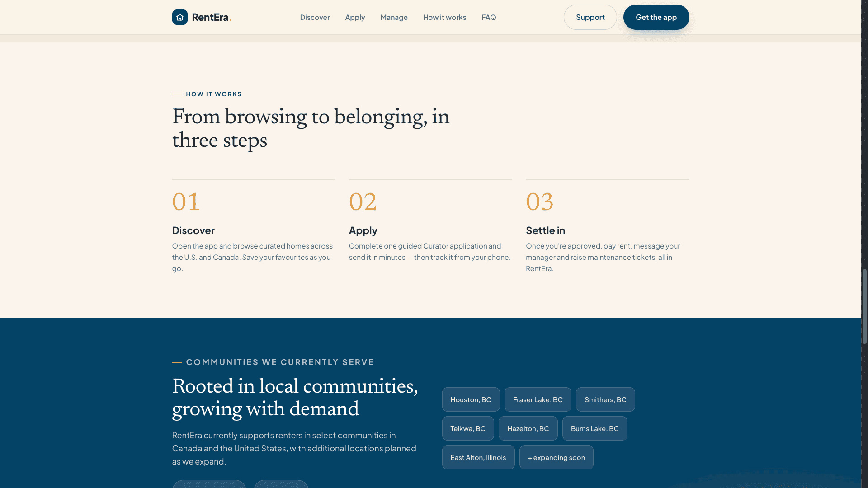Open the FAQ navigation link

(489, 17)
